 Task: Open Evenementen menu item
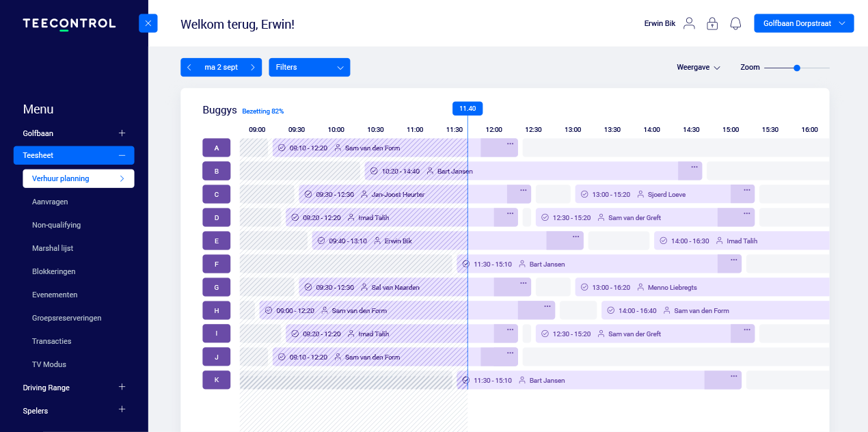pyautogui.click(x=55, y=295)
